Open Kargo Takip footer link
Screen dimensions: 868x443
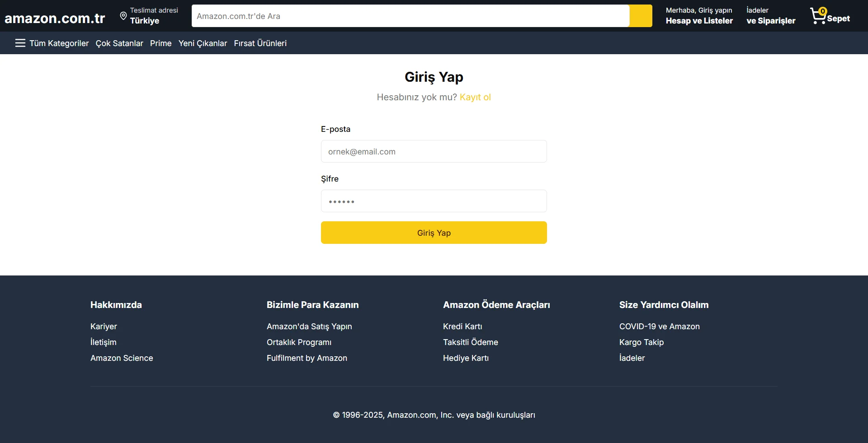click(642, 342)
